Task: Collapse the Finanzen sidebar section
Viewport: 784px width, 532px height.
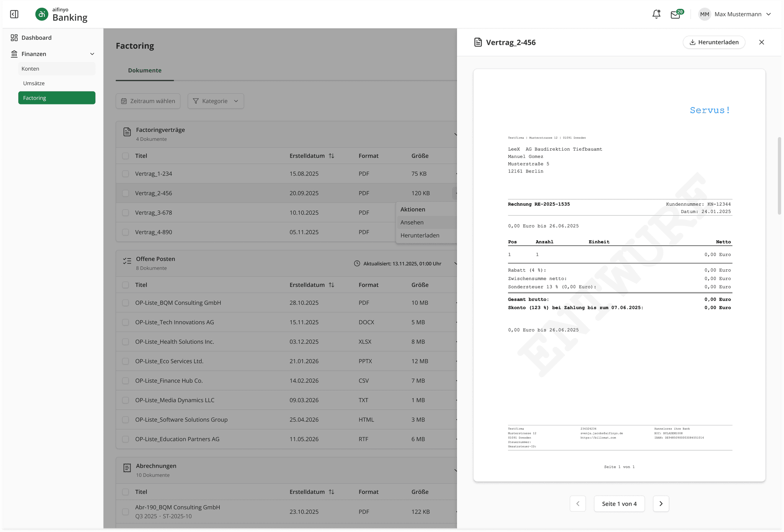Action: [x=92, y=54]
